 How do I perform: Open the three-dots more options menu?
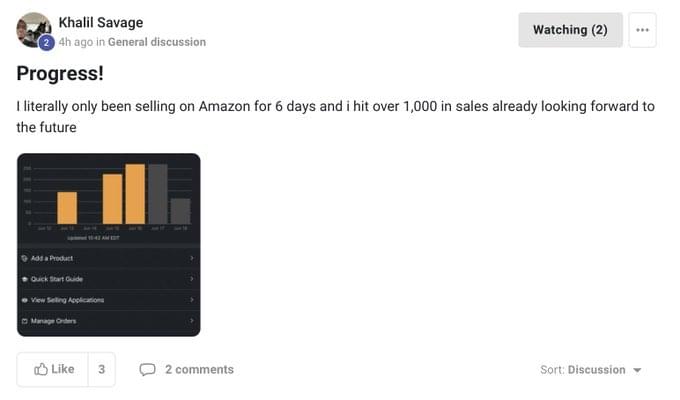point(642,30)
